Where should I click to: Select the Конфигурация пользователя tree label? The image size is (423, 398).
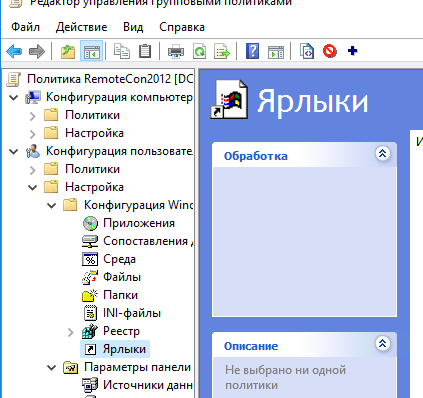click(x=119, y=151)
